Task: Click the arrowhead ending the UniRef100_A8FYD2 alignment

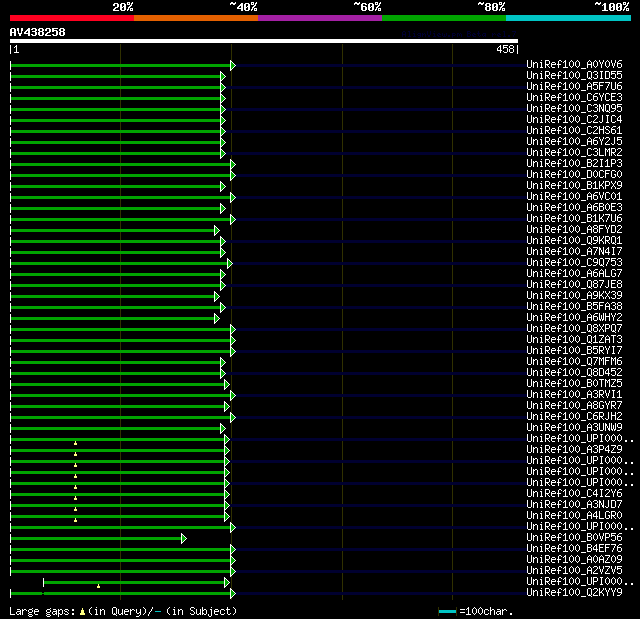Action: click(216, 231)
